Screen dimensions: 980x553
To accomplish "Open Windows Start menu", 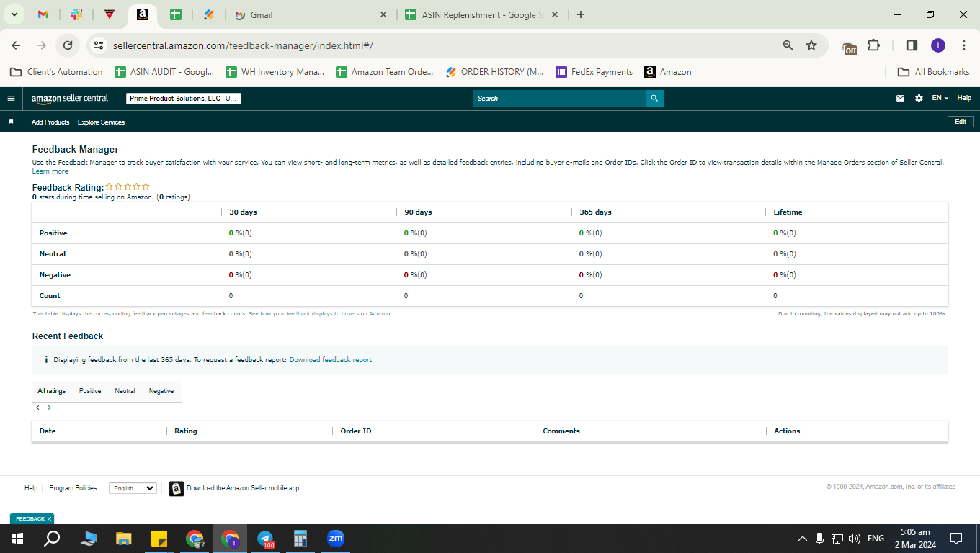I will [17, 539].
